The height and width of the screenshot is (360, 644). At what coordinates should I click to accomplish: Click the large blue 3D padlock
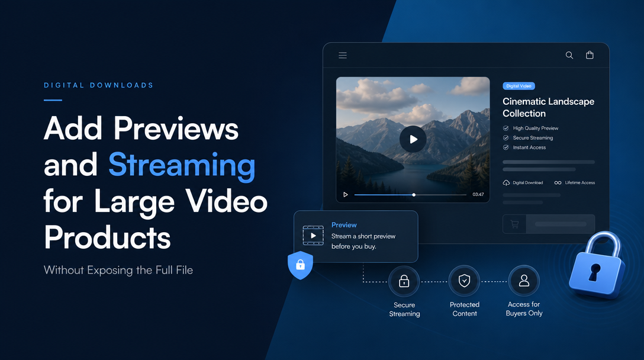tap(598, 265)
